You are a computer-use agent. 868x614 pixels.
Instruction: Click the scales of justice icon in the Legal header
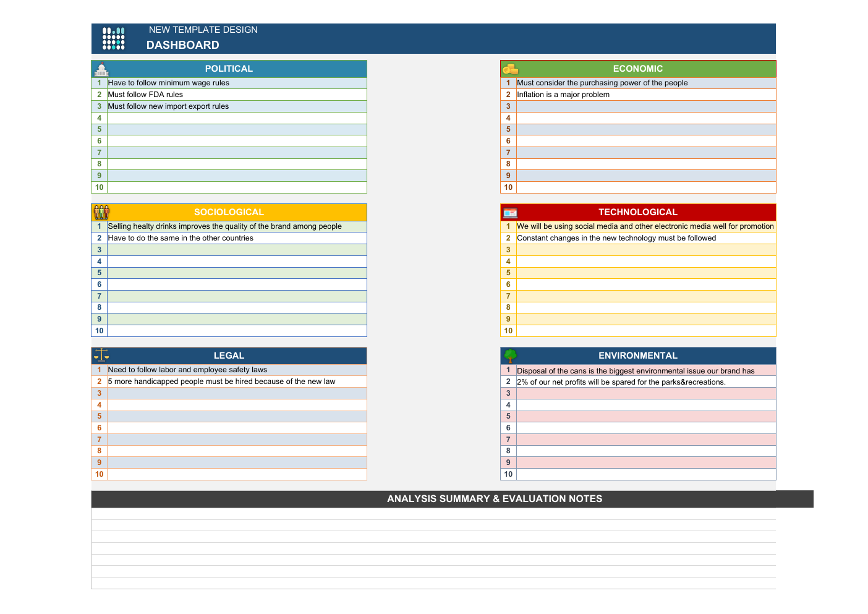pos(101,355)
